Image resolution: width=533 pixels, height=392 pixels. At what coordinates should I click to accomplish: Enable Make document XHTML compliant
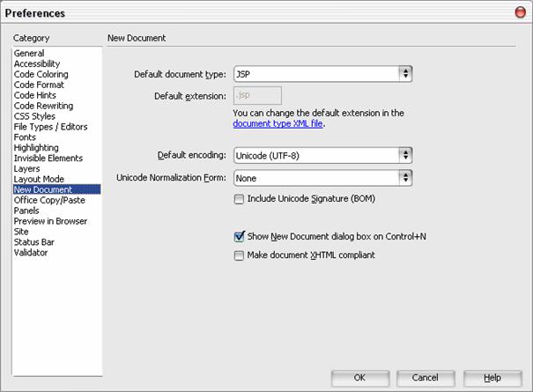click(x=239, y=255)
